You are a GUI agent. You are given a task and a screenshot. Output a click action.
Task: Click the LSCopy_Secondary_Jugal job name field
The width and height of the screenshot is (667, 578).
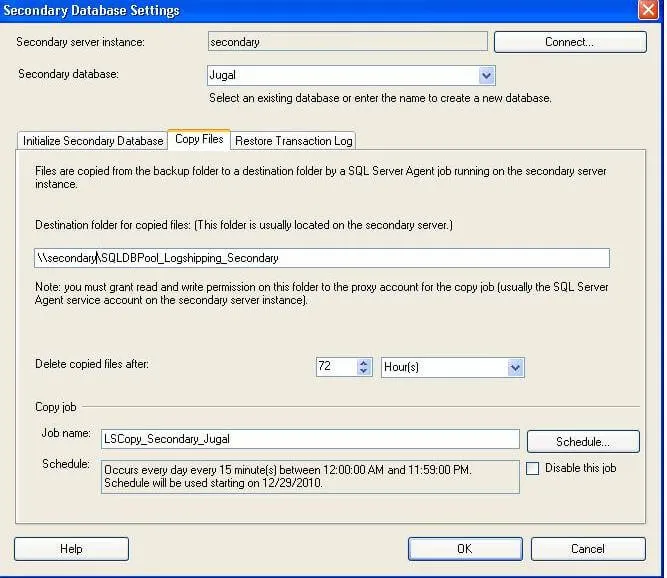point(310,439)
